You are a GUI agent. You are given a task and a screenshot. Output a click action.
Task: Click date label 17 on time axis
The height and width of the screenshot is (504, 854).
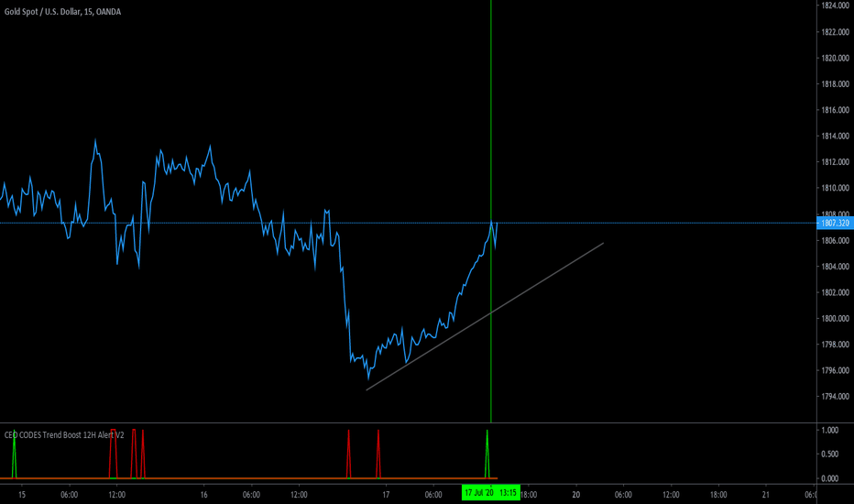coord(386,495)
